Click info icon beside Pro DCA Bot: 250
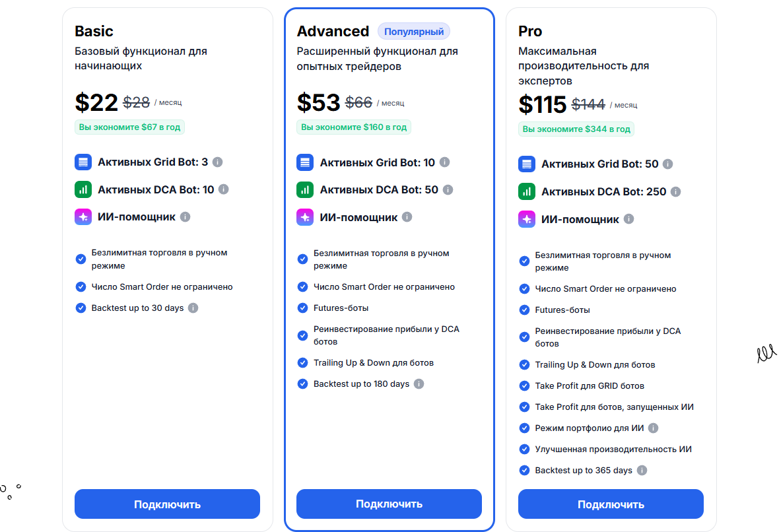779x532 pixels. pos(675,191)
